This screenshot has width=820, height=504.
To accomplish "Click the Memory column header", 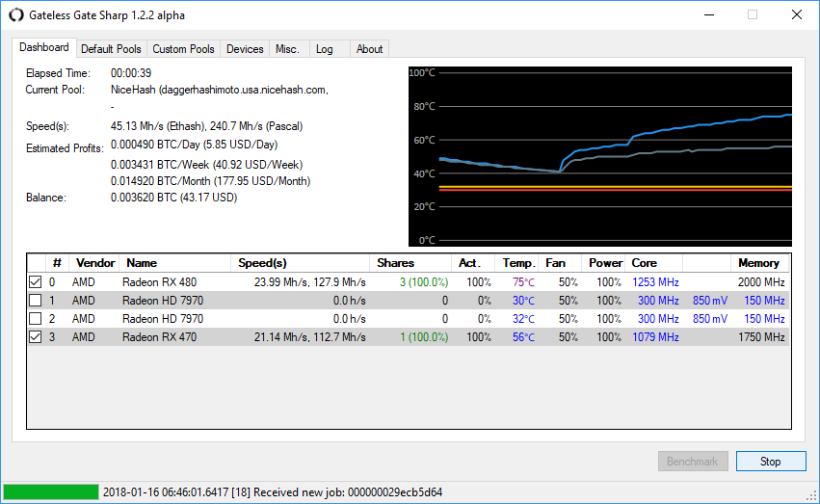I will (758, 263).
